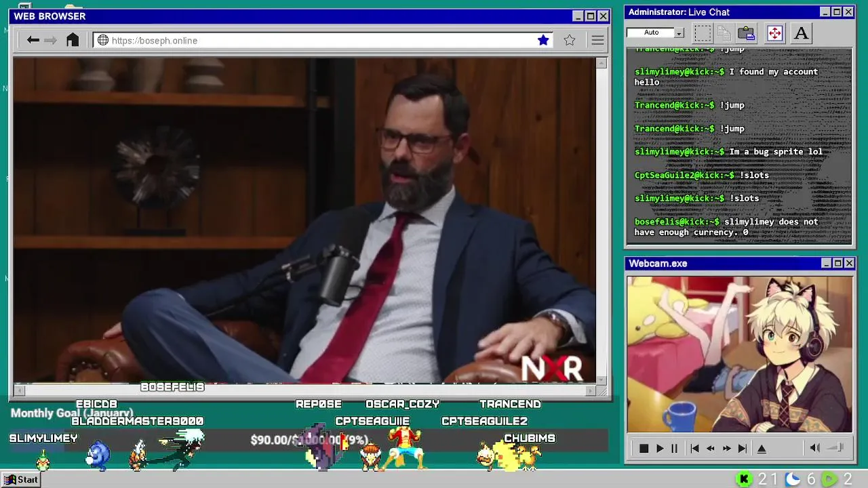Mute with the speaker icon in Webcam.exe
Image resolution: width=868 pixels, height=488 pixels.
[815, 448]
